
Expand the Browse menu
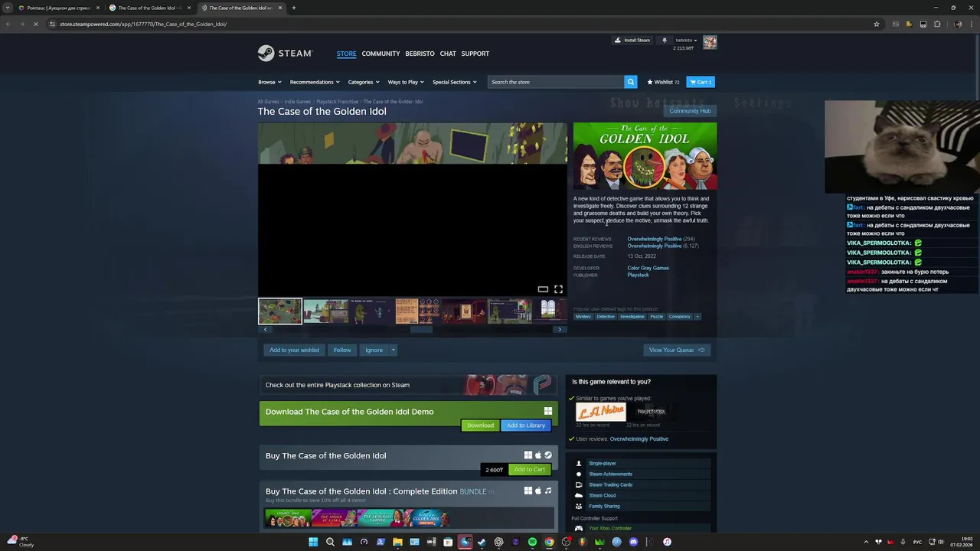coord(269,82)
